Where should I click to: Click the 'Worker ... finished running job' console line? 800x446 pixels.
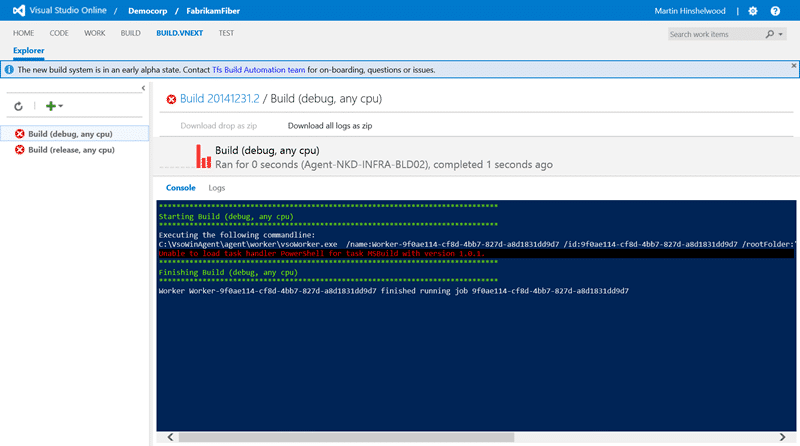(393, 291)
